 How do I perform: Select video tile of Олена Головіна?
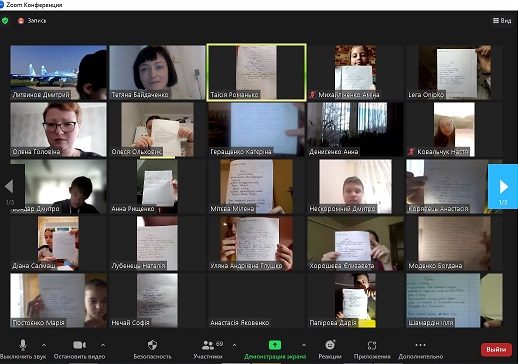click(x=58, y=129)
